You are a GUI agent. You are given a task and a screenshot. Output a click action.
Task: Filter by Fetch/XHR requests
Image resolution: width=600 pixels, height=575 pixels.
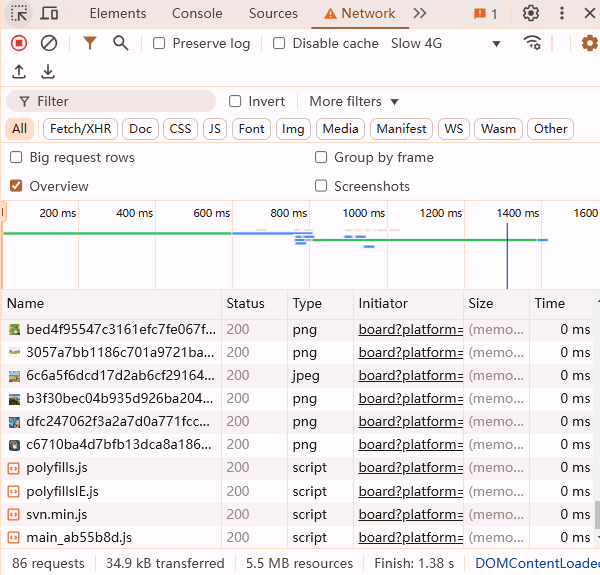tap(80, 129)
